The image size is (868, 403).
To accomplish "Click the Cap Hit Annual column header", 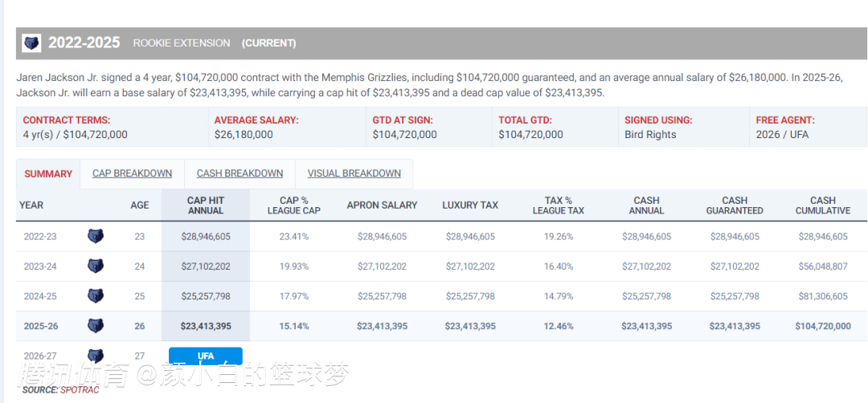I will [x=206, y=206].
